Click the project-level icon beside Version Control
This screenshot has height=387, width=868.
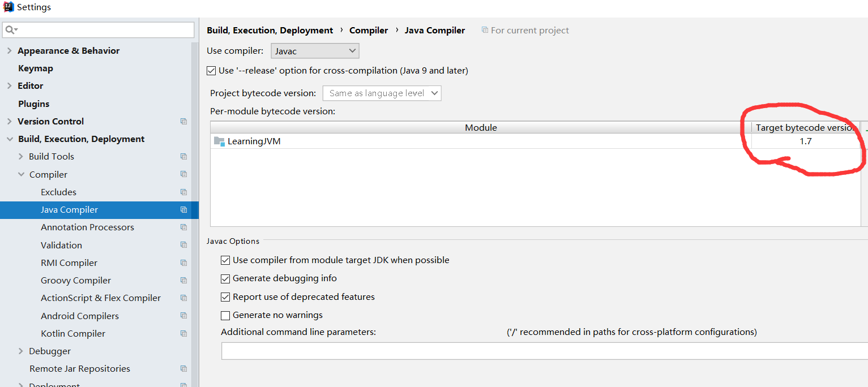[183, 121]
